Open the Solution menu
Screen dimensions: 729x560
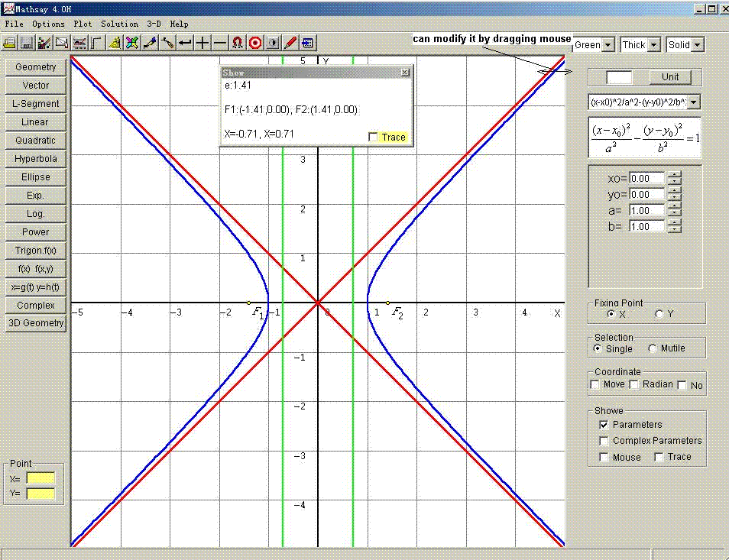coord(119,24)
